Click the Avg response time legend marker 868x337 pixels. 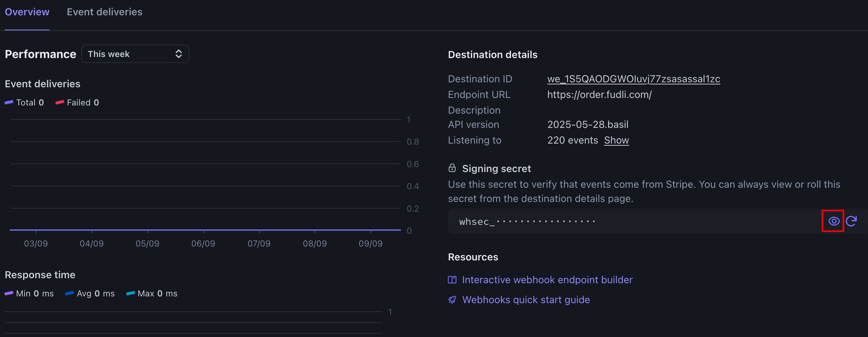coord(69,294)
